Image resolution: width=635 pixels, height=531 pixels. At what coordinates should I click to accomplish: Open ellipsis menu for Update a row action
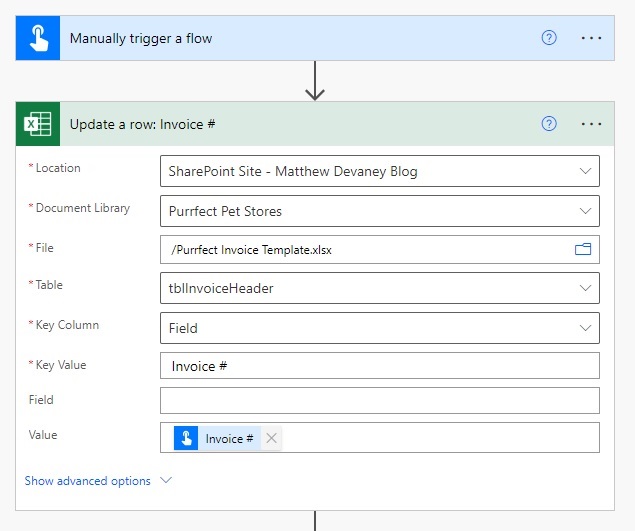pos(591,124)
